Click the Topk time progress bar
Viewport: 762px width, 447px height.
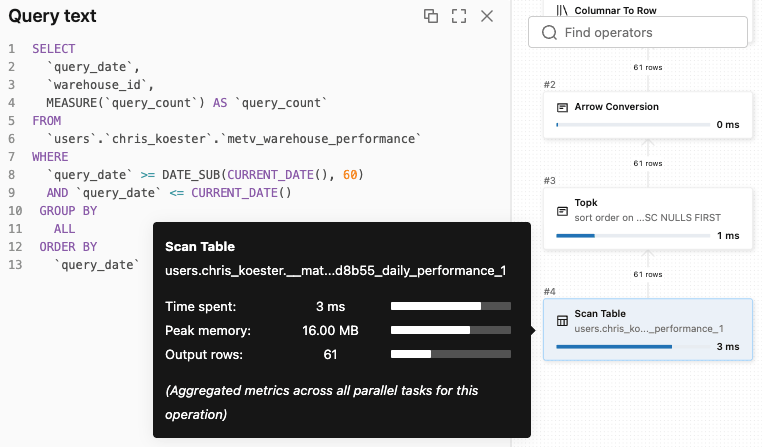click(633, 236)
